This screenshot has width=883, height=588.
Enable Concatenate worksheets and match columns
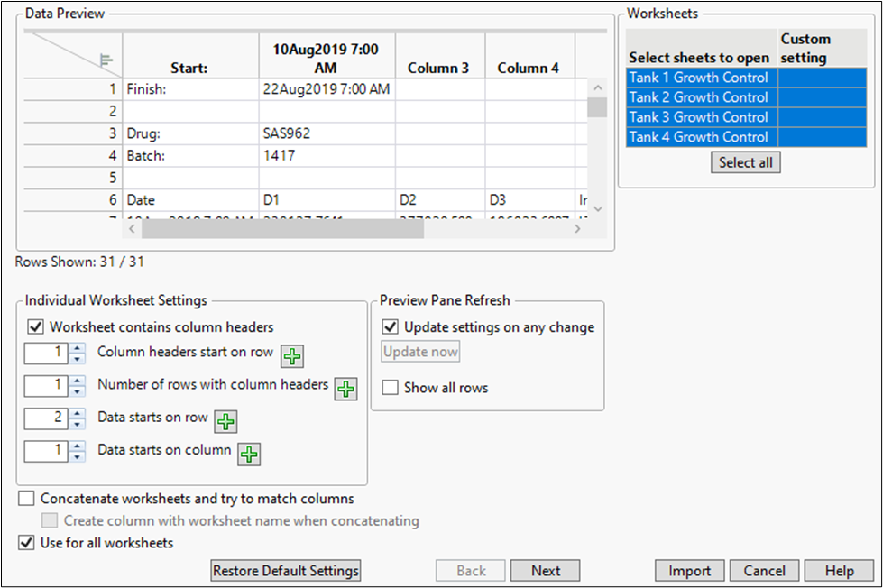(26, 499)
